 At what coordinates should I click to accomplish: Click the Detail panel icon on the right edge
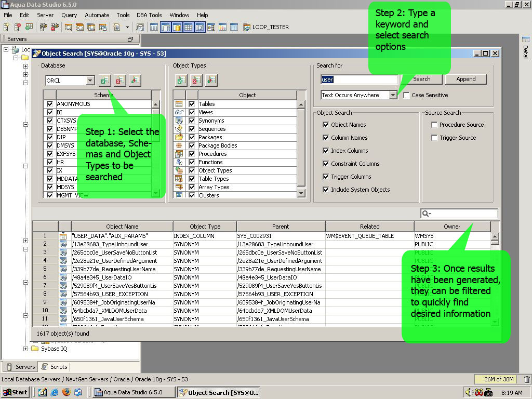click(x=526, y=39)
